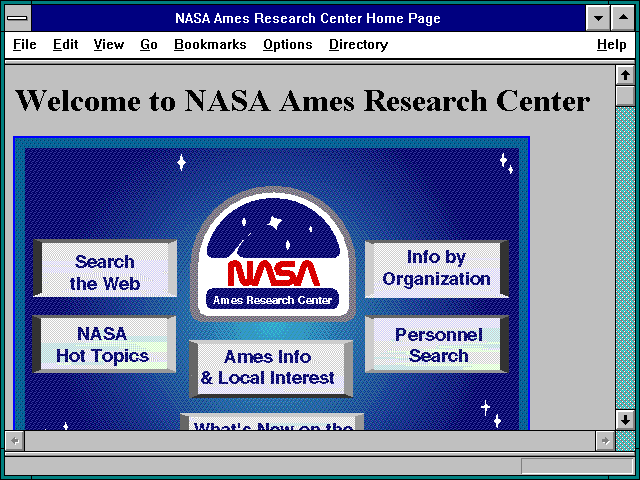
Task: Click the partially visible What's New button
Action: (272, 422)
